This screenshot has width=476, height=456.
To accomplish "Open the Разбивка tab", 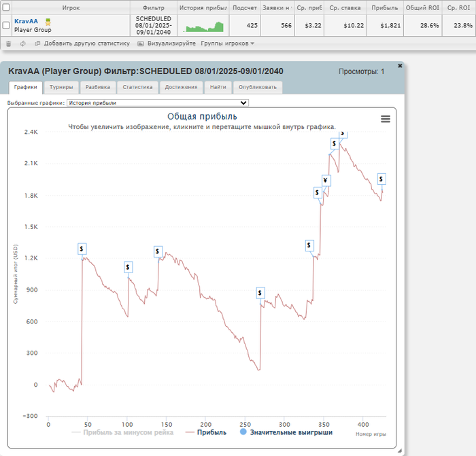I will tap(98, 88).
